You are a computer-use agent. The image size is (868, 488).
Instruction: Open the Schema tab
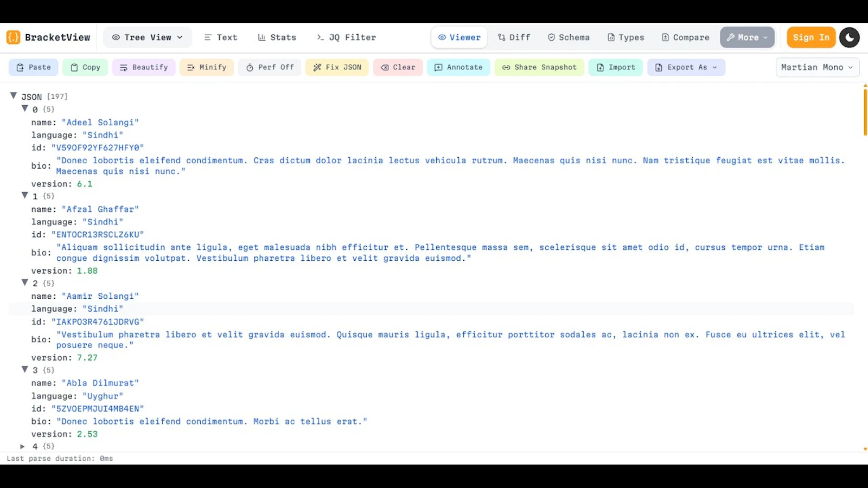(569, 37)
